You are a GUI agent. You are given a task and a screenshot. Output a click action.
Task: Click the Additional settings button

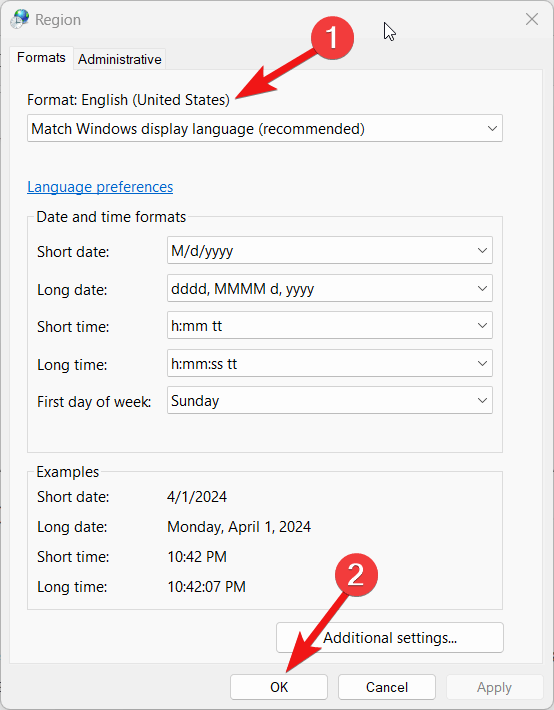pos(390,638)
